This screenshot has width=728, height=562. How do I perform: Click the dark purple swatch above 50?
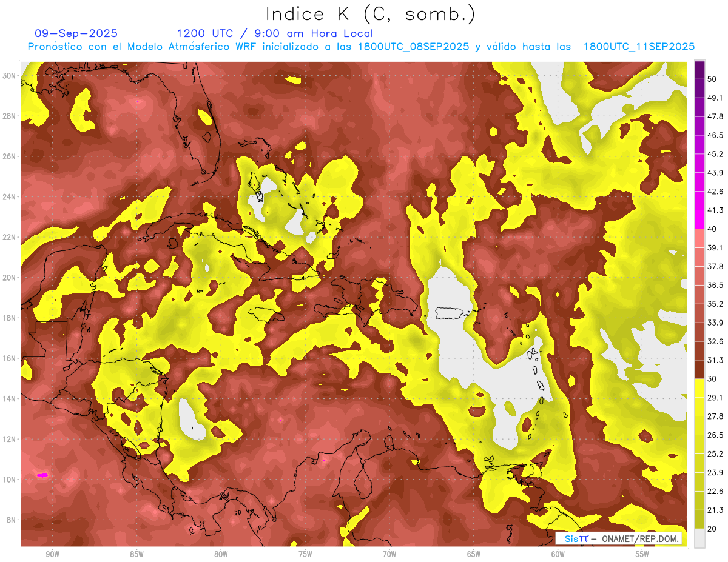[699, 70]
